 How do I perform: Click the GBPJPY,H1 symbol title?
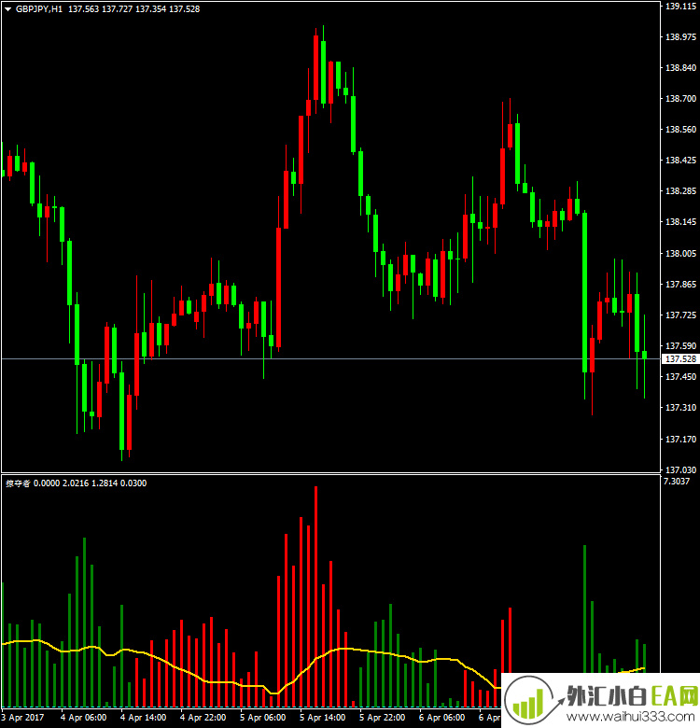point(39,8)
